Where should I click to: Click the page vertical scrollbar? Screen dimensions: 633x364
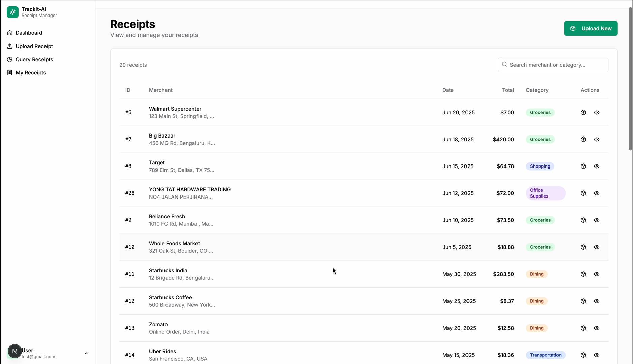tap(630, 79)
